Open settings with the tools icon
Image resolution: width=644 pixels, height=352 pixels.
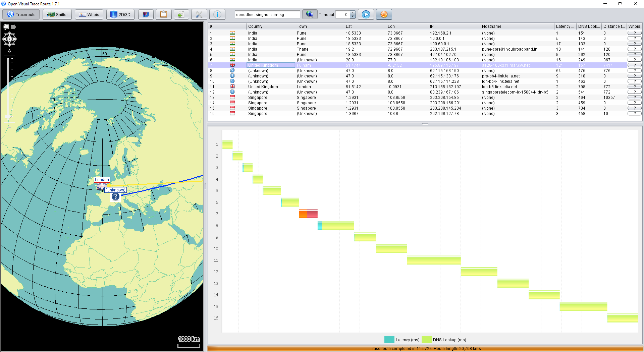point(199,14)
